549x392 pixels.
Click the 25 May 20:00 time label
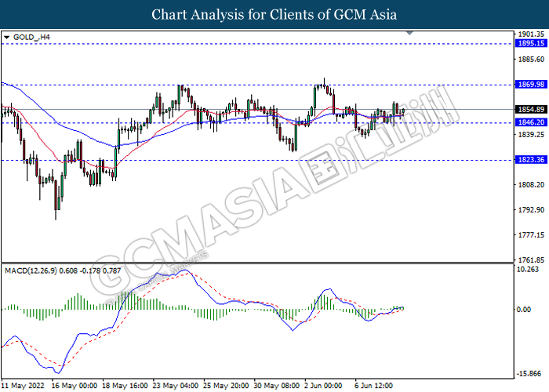[226, 386]
